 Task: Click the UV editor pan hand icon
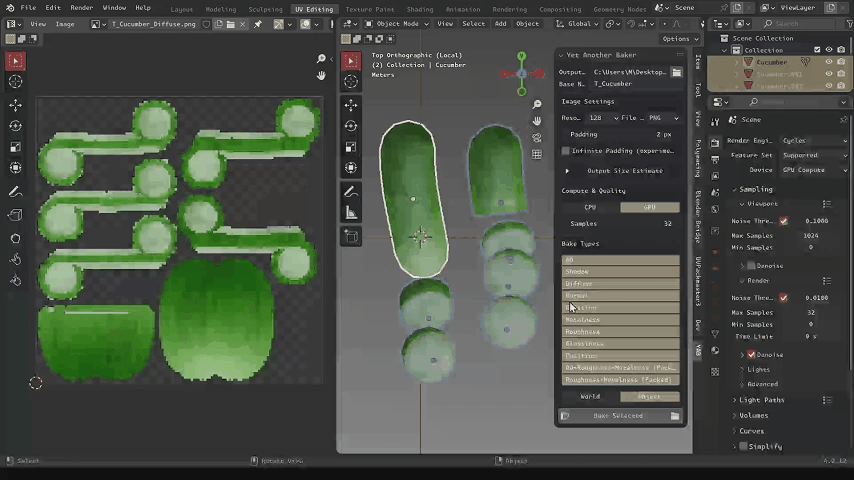[x=321, y=75]
